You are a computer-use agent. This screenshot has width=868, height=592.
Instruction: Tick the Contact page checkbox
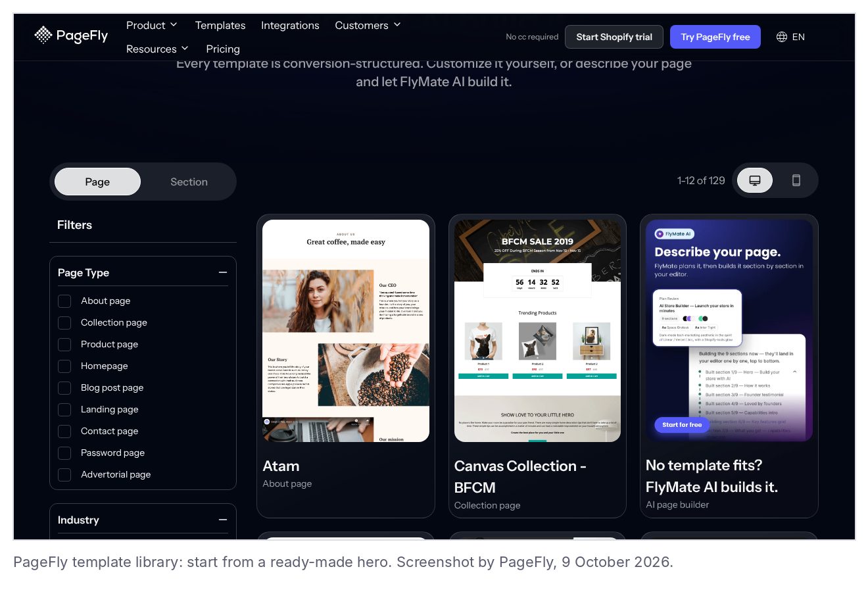64,432
